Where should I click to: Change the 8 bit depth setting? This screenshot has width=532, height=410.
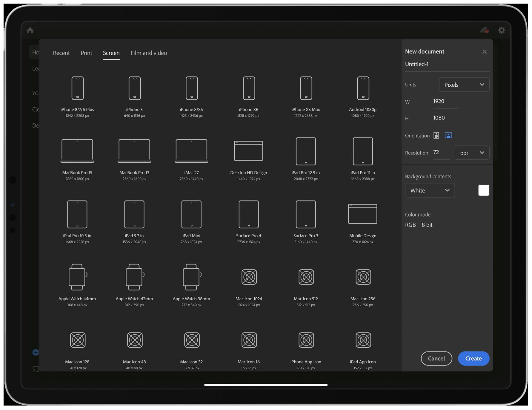click(x=427, y=225)
